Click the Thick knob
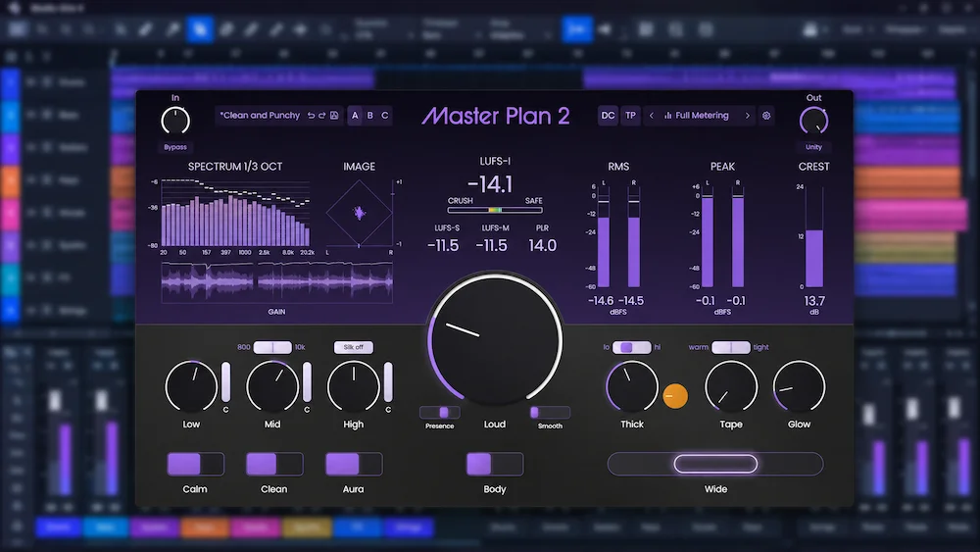This screenshot has height=552, width=980. click(632, 386)
